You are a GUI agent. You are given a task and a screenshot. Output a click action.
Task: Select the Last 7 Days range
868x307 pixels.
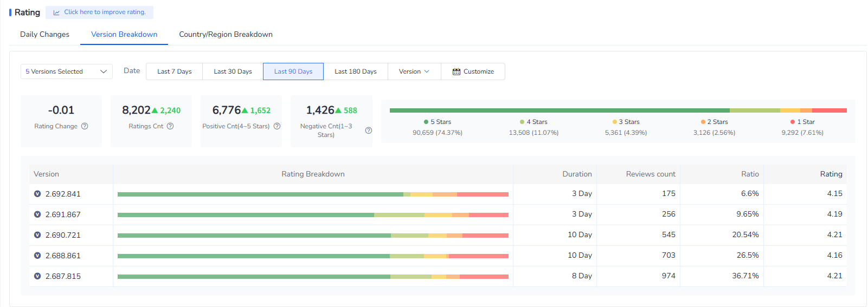(x=174, y=71)
